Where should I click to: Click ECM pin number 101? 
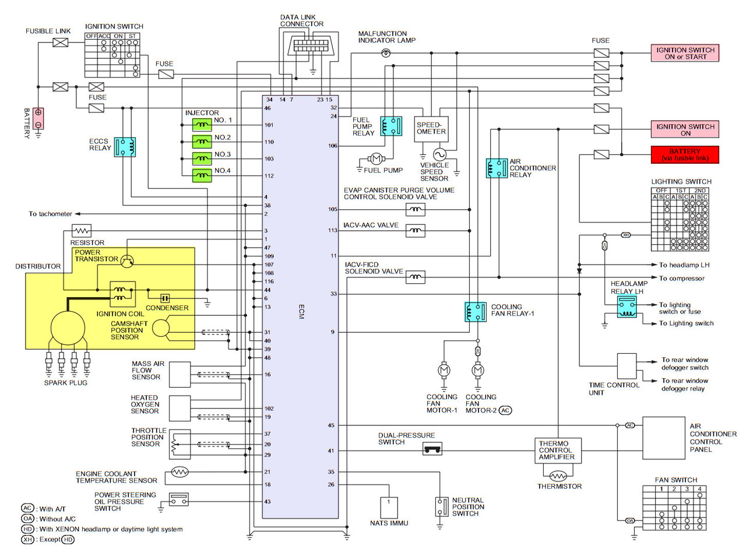pyautogui.click(x=269, y=125)
